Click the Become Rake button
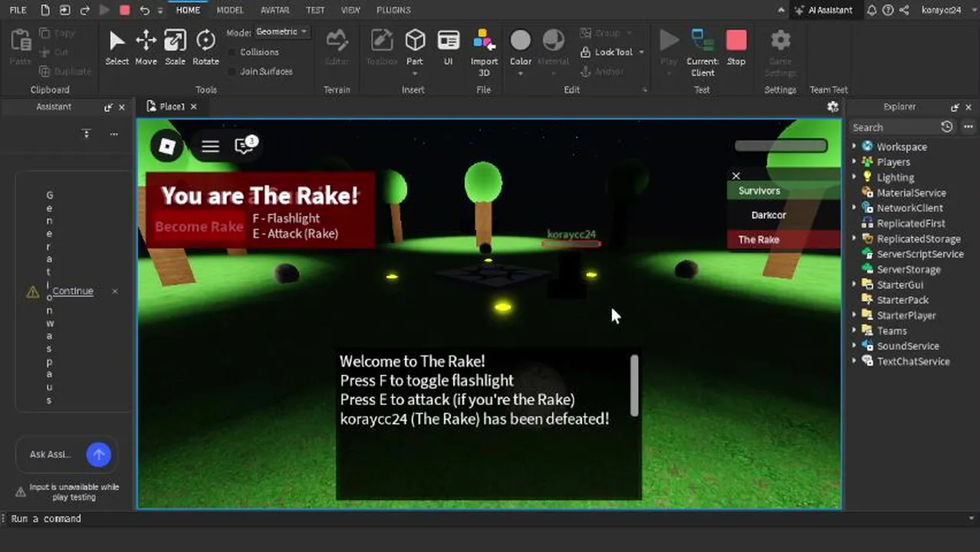980x552 pixels. click(x=199, y=226)
